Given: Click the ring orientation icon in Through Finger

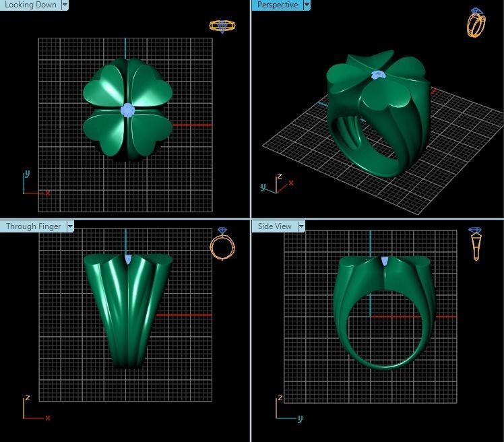Looking at the screenshot, I should click(x=222, y=243).
